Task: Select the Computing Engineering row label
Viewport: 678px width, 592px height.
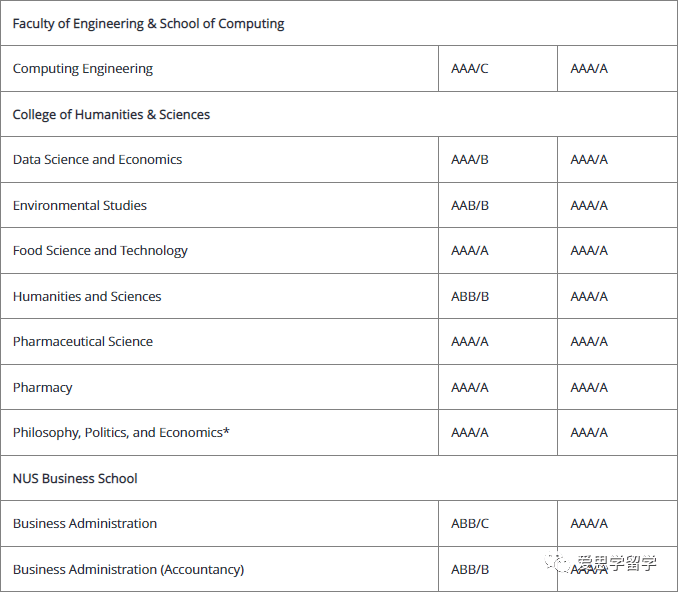Action: [x=83, y=69]
